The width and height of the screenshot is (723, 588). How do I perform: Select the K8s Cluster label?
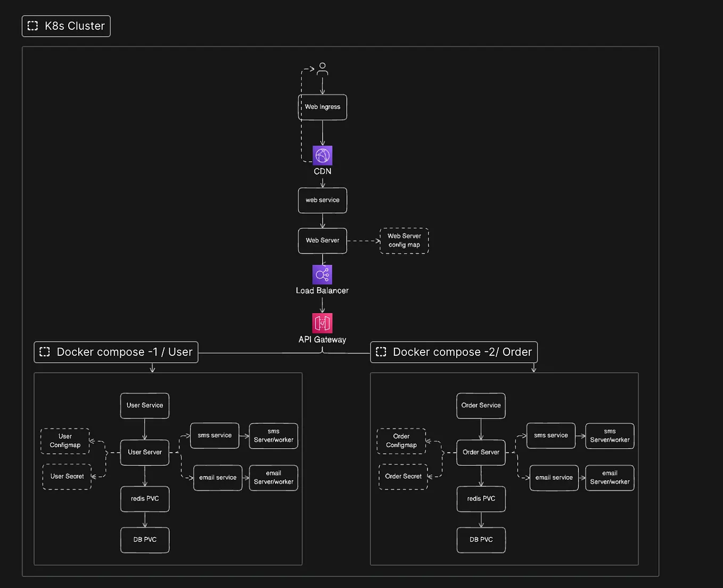coord(75,26)
